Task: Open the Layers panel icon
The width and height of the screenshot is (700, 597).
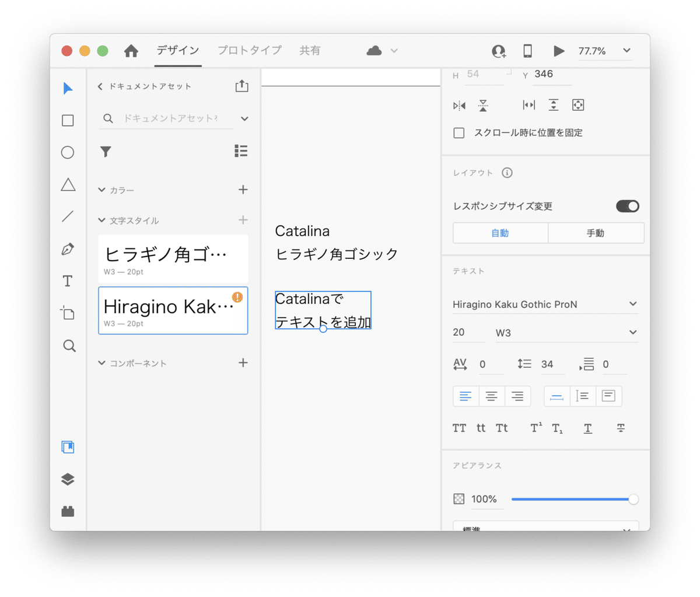Action: point(68,479)
